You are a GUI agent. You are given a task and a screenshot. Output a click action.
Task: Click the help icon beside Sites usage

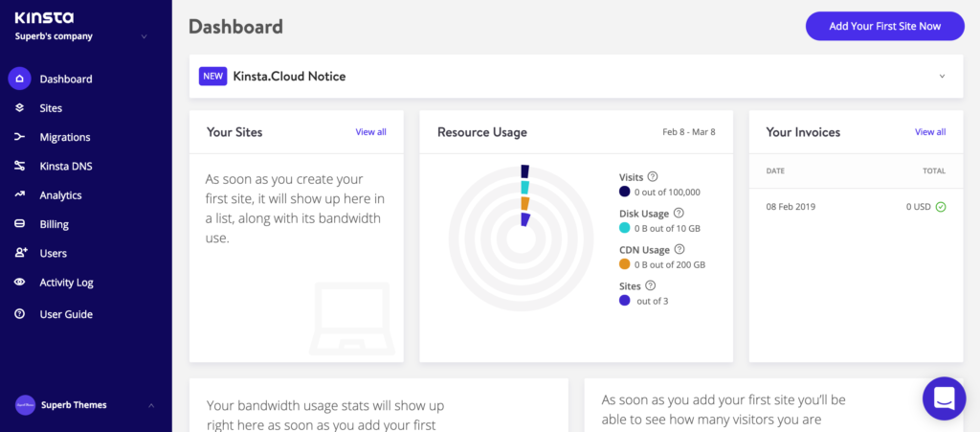[650, 285]
